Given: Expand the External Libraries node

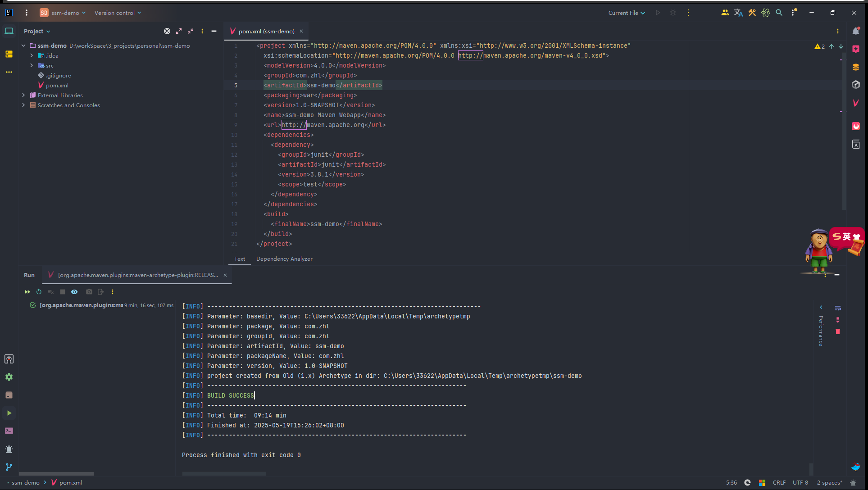Looking at the screenshot, I should [x=23, y=95].
